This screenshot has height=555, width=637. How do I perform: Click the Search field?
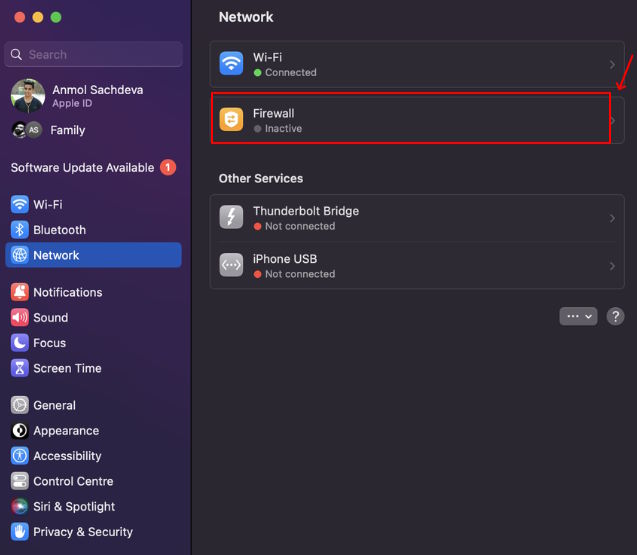click(93, 54)
